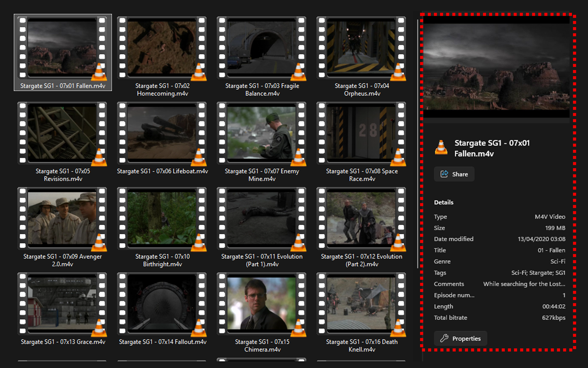588x368 pixels.
Task: Select the 07x12 Evolution Part 2 thumbnail
Action: (361, 218)
